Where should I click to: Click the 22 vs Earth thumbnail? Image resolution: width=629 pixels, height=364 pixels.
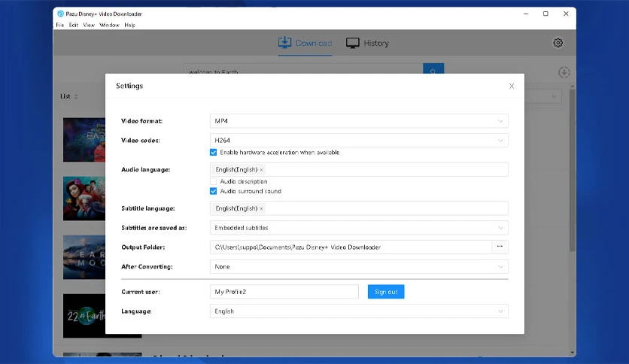point(84,316)
